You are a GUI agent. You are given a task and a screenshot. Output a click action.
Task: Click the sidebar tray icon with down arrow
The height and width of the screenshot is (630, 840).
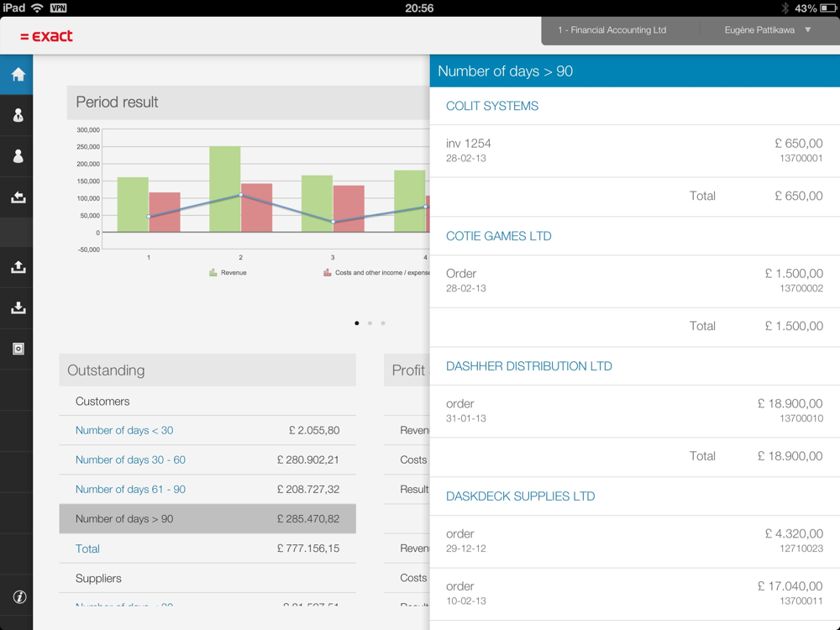pos(18,308)
